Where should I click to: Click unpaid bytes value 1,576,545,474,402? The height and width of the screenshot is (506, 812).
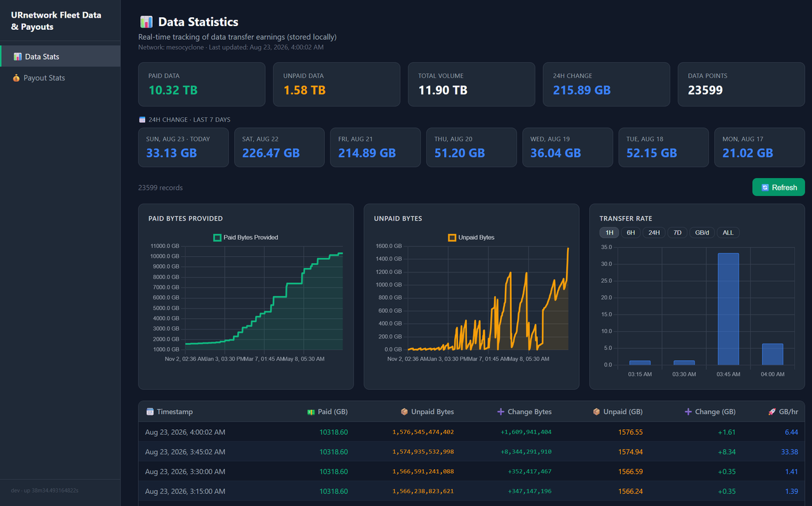tap(423, 432)
